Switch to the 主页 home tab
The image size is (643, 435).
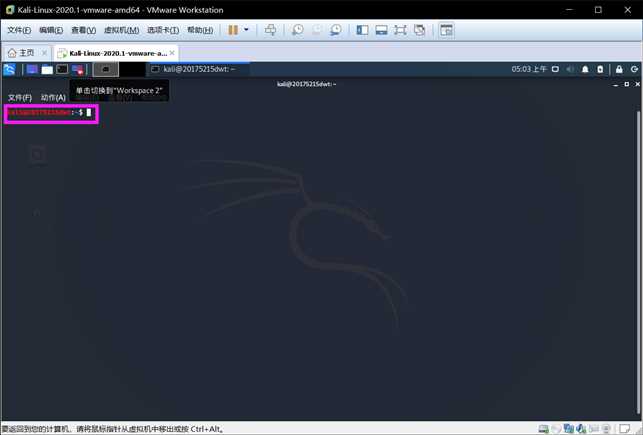pos(21,53)
